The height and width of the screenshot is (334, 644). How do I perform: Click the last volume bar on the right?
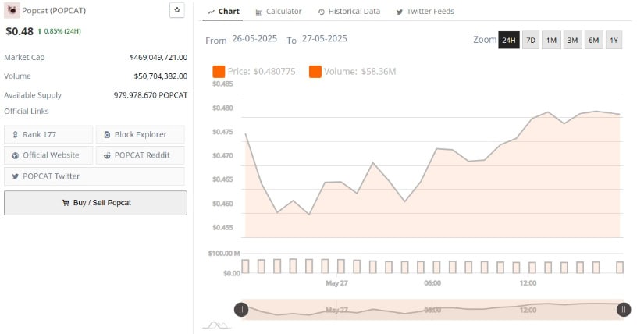[620, 268]
